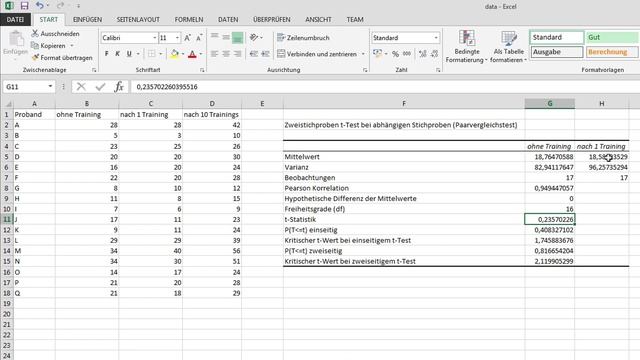
Task: Align text to vertical middle icon
Action: pyautogui.click(x=226, y=37)
